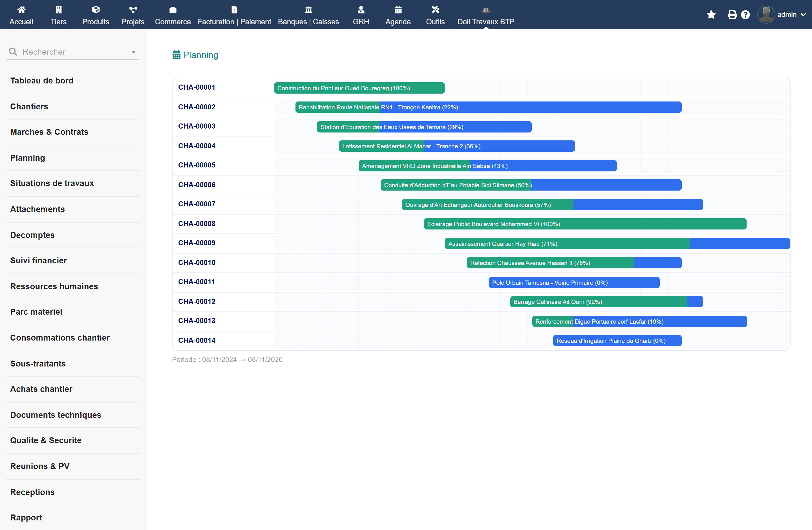Screen dimensions: 812x530
Task: Open the Doli Travaux BTP menu
Action: [486, 15]
